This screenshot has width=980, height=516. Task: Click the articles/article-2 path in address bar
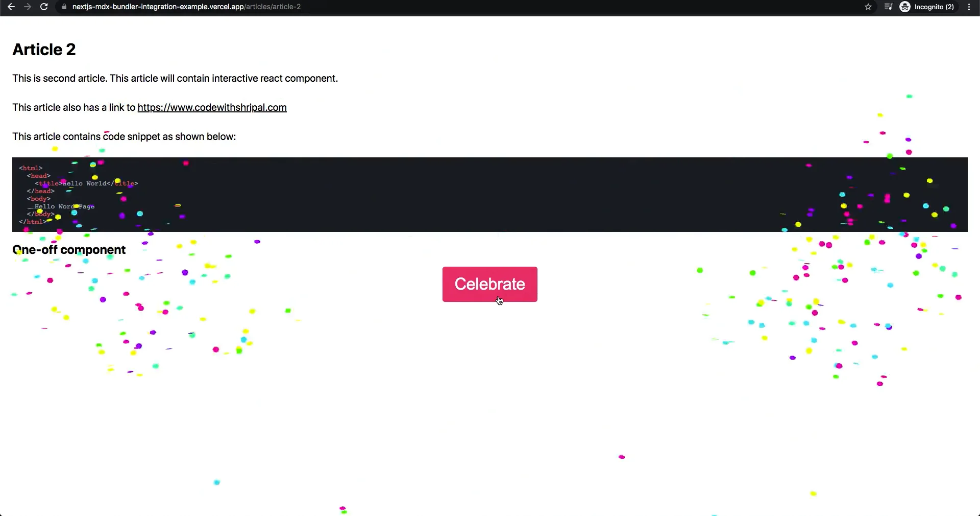pos(272,7)
